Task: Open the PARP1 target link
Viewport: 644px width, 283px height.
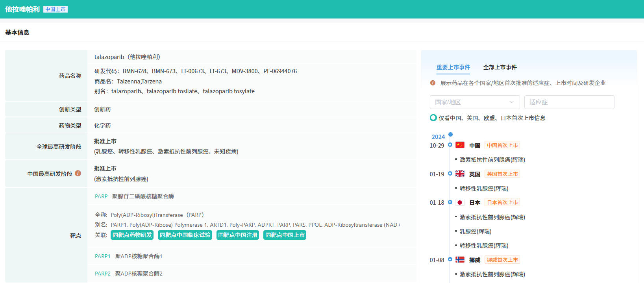Action: [102, 256]
